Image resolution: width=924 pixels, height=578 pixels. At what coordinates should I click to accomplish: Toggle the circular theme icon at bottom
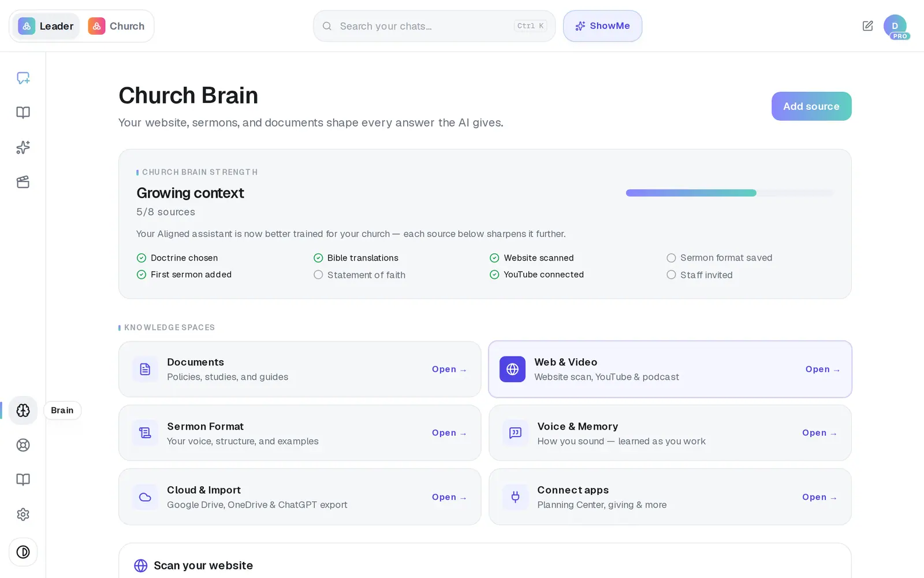[x=23, y=552]
